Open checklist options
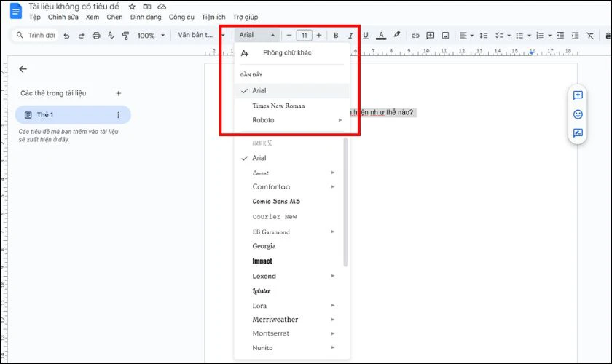The height and width of the screenshot is (364, 612). click(503, 36)
